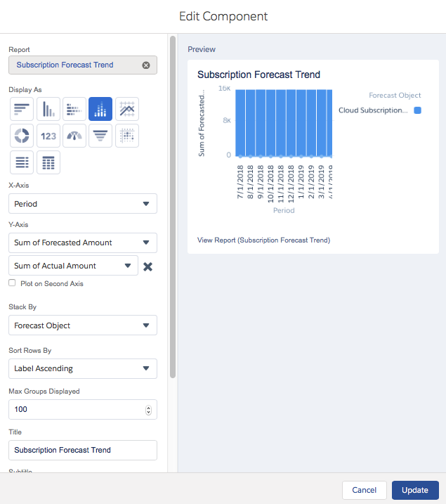Viewport: 446px width, 504px height.
Task: Select the horizontal bar chart display type
Action: pos(22,109)
